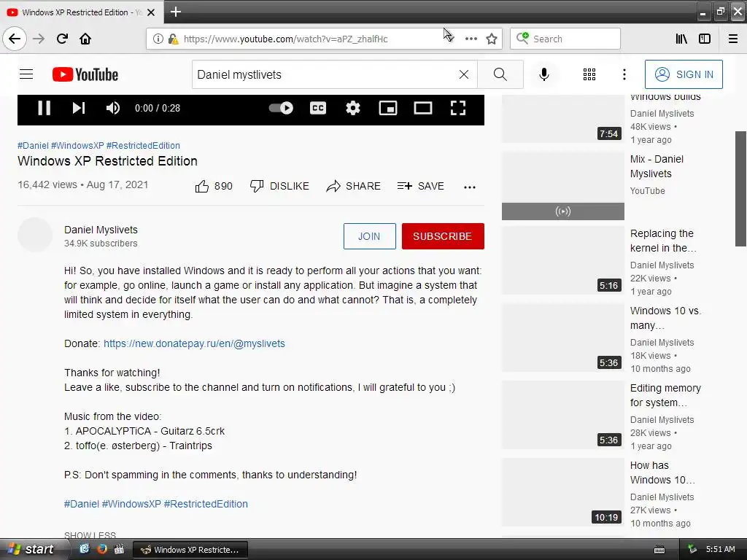Screen dimensions: 747x560
Task: Close the Windows XP Restricted Edition tab
Action: click(x=151, y=12)
